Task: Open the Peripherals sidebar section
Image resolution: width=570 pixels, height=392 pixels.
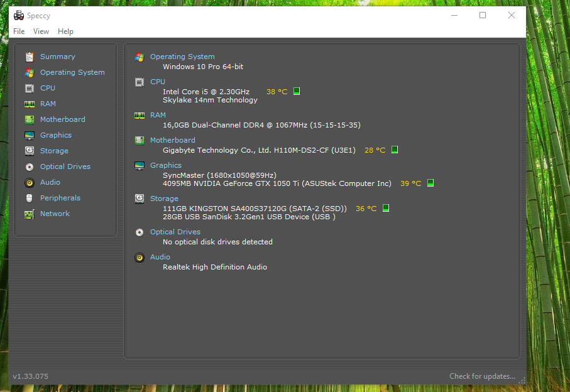Action: click(60, 198)
